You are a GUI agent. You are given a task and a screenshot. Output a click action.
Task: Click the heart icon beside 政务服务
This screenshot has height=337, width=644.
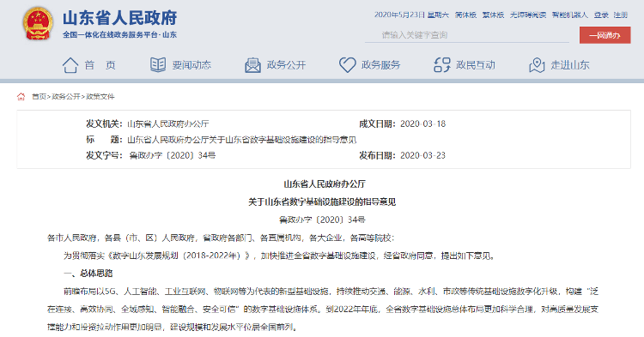point(348,65)
